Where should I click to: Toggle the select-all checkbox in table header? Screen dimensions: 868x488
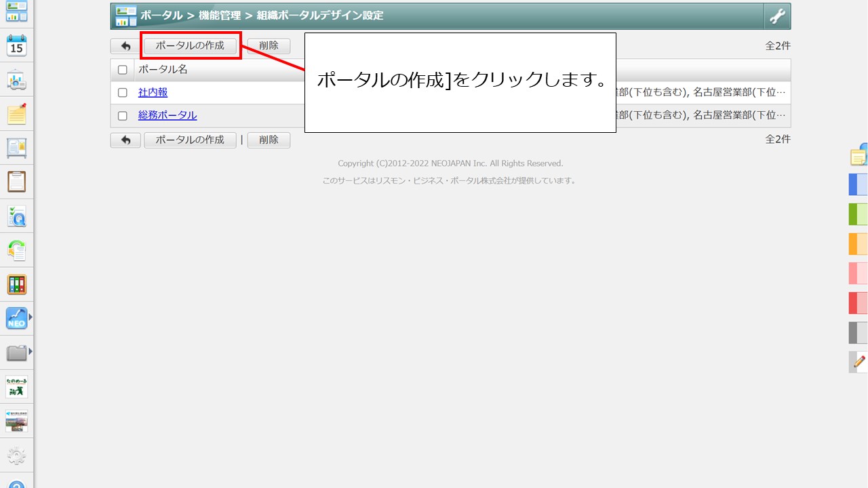click(x=123, y=69)
